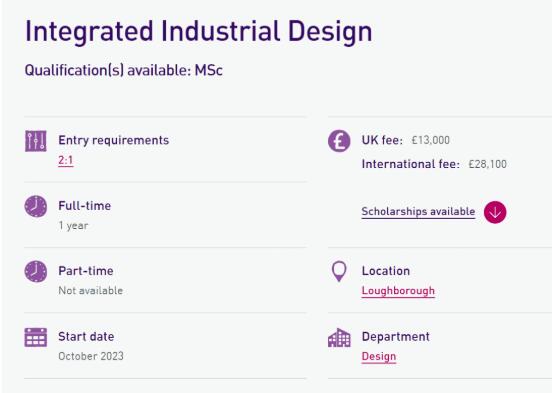Click the International fee £28,100 amount

(x=488, y=164)
